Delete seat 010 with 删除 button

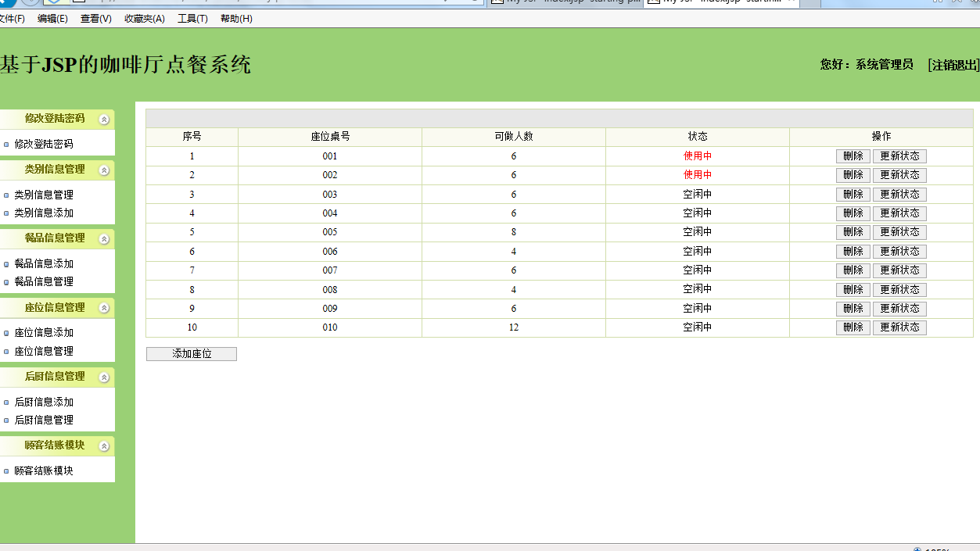point(853,327)
